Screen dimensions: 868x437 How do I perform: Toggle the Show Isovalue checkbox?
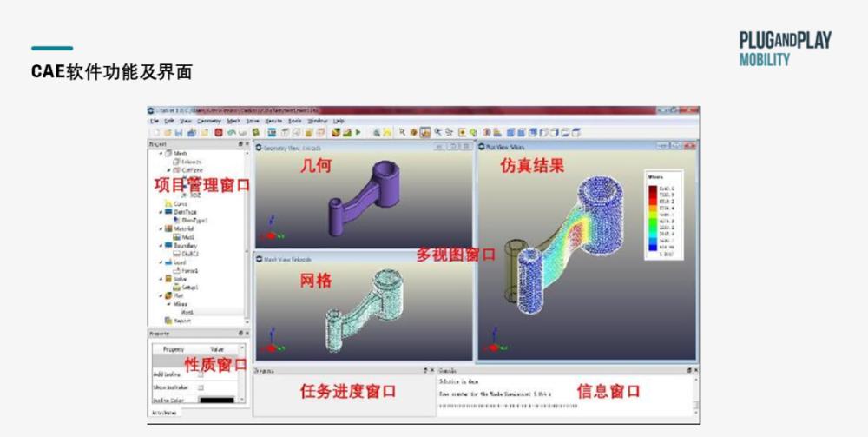point(201,387)
